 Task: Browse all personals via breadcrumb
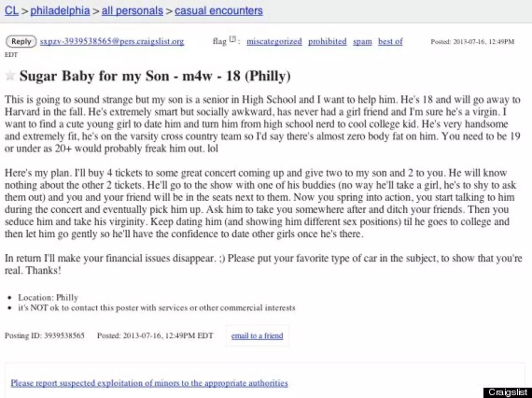[132, 10]
